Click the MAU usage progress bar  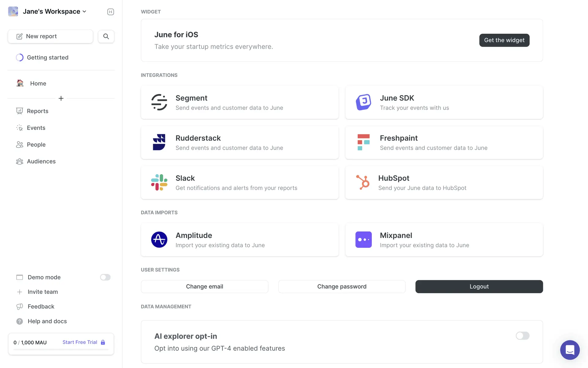tap(61, 350)
